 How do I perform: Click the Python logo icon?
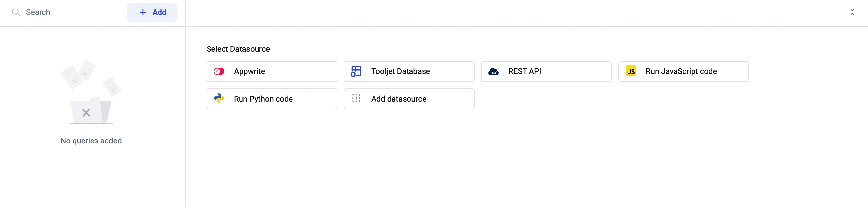219,98
